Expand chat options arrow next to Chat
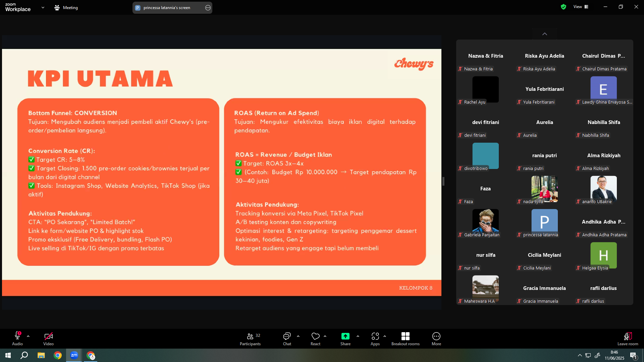 [x=298, y=336]
